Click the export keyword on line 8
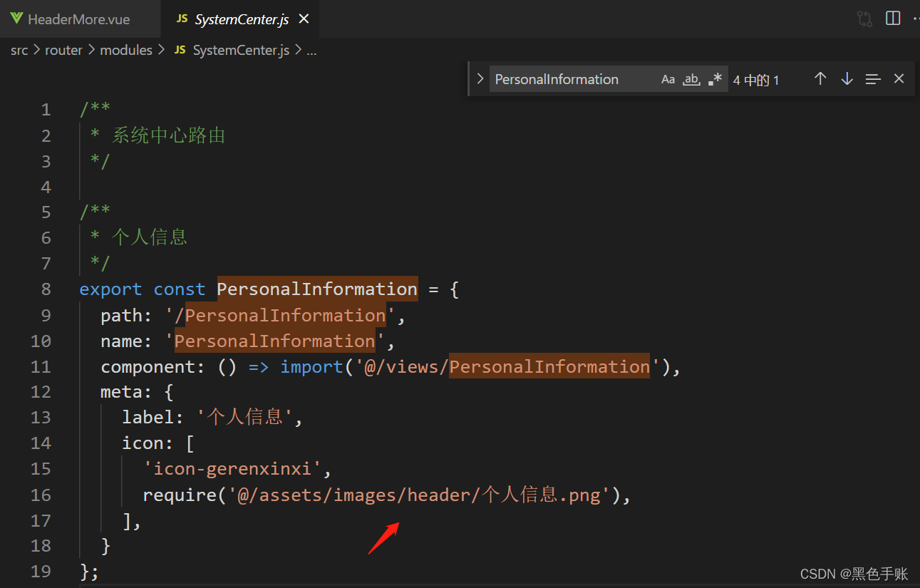Viewport: 920px width, 588px height. tap(110, 289)
